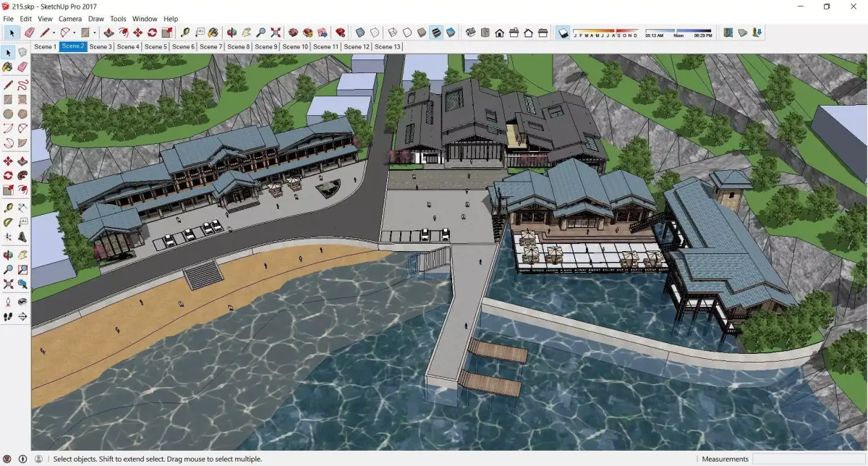Viewport: 868px width, 466px height.
Task: Open the Extension Warehouse
Action: 307,33
